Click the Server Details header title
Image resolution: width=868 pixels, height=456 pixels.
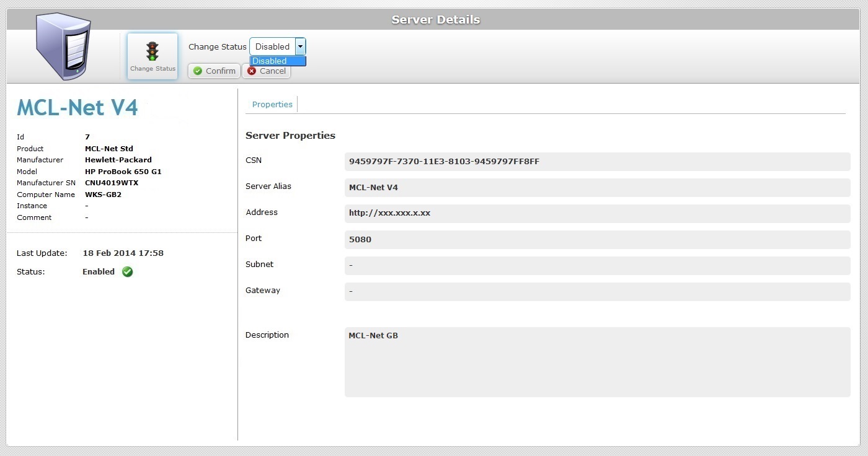pyautogui.click(x=436, y=20)
